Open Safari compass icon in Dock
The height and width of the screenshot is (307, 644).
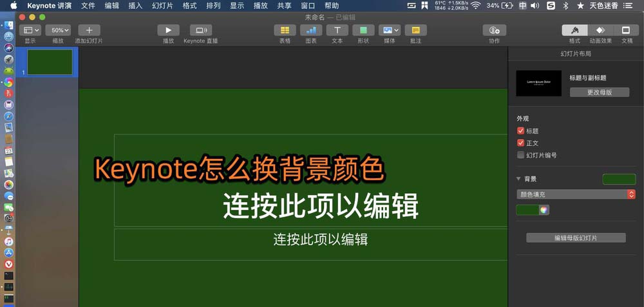click(8, 116)
